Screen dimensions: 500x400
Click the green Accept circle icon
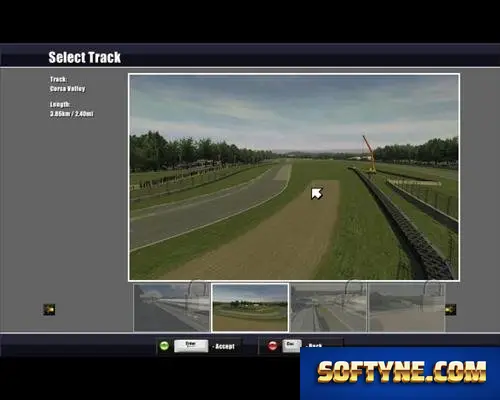tap(164, 346)
